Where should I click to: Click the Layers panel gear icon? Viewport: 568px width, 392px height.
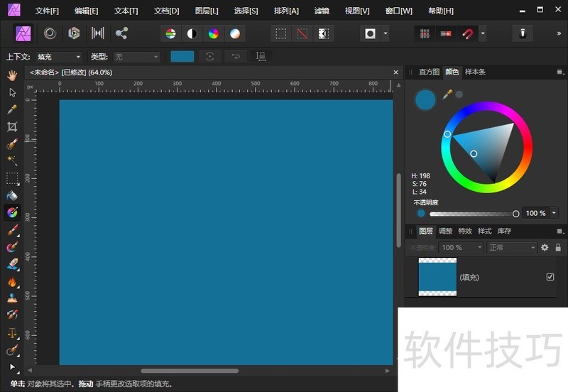545,247
